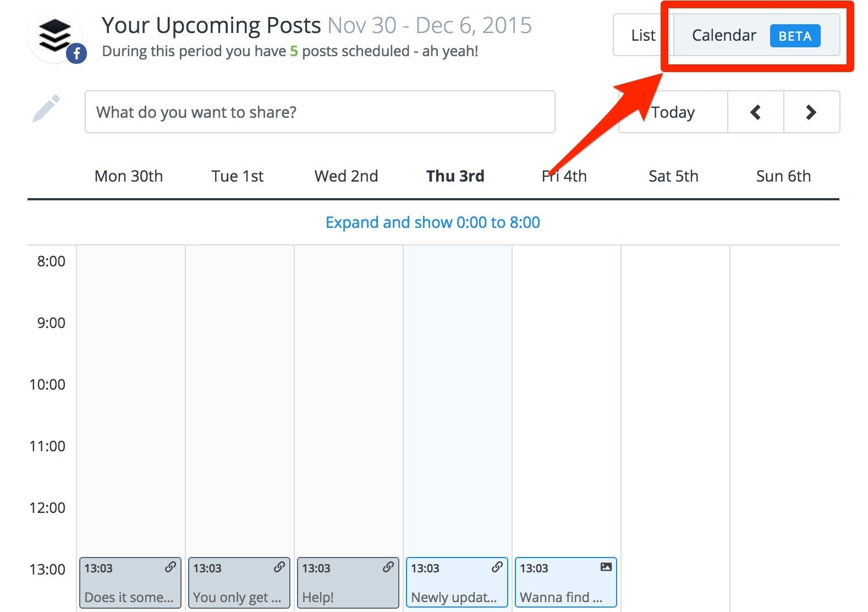The height and width of the screenshot is (612, 868).
Task: Click the link icon on Tuesday's 13:03 post
Action: pos(279,567)
